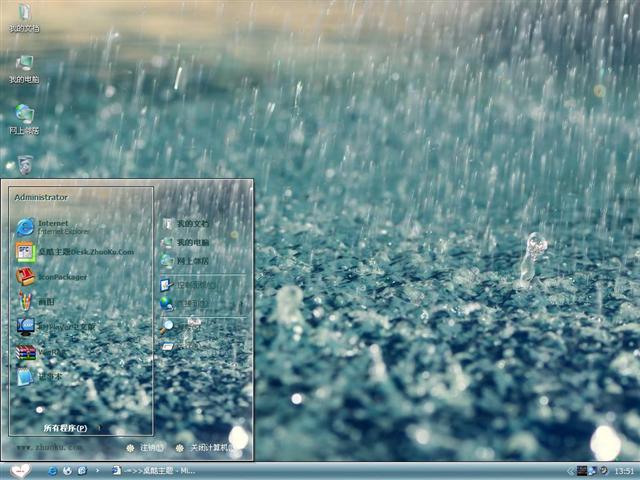Expand 所有程序(P) all programs list
This screenshot has height=480, width=640.
click(72, 428)
